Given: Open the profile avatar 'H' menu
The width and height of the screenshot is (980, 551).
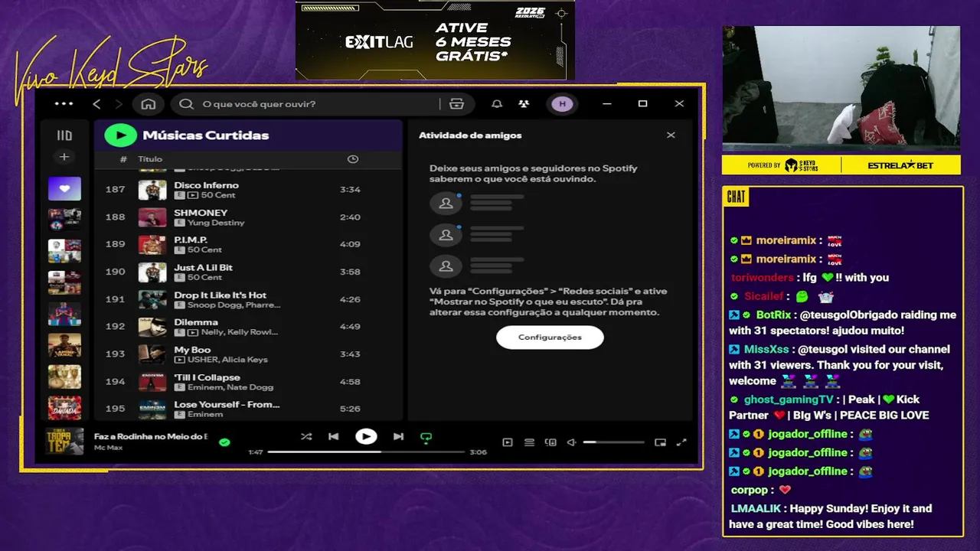Looking at the screenshot, I should click(562, 104).
